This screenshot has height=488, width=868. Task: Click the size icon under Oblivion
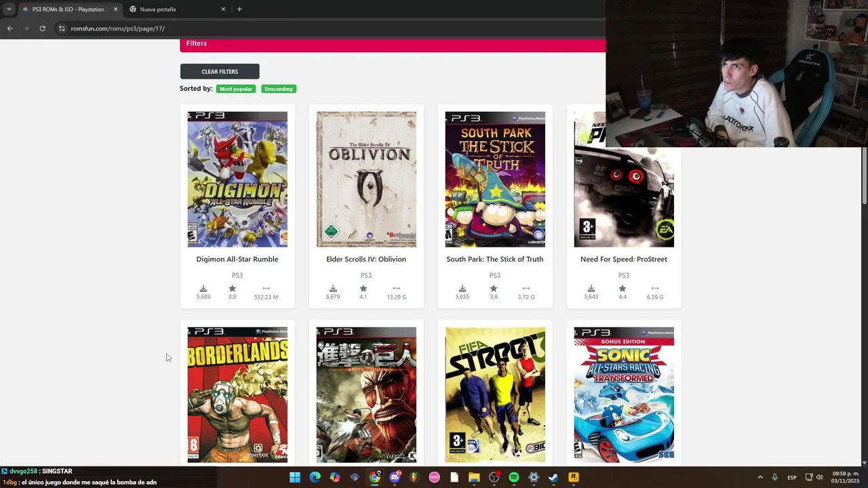(396, 289)
